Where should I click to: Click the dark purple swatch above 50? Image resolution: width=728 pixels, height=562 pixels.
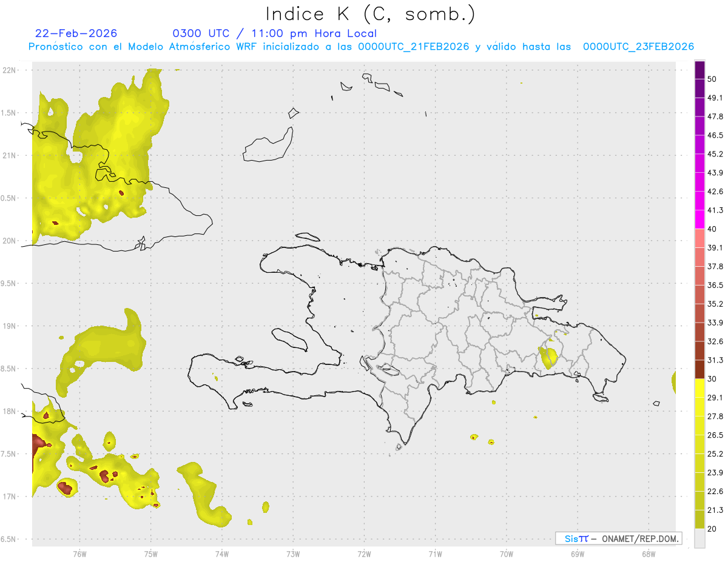pyautogui.click(x=699, y=70)
